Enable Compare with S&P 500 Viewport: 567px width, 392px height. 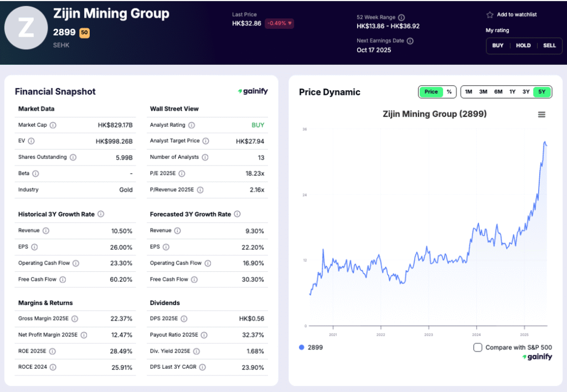pos(477,348)
